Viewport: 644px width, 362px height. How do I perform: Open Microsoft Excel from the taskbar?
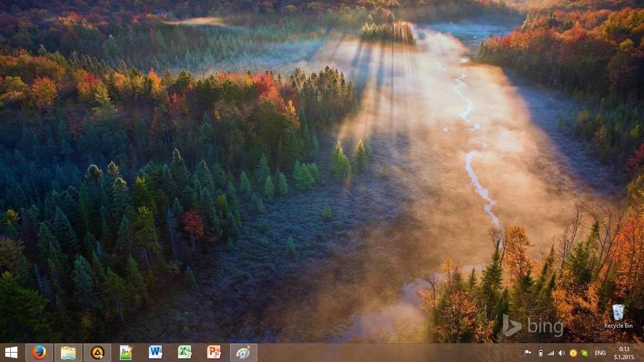(185, 353)
